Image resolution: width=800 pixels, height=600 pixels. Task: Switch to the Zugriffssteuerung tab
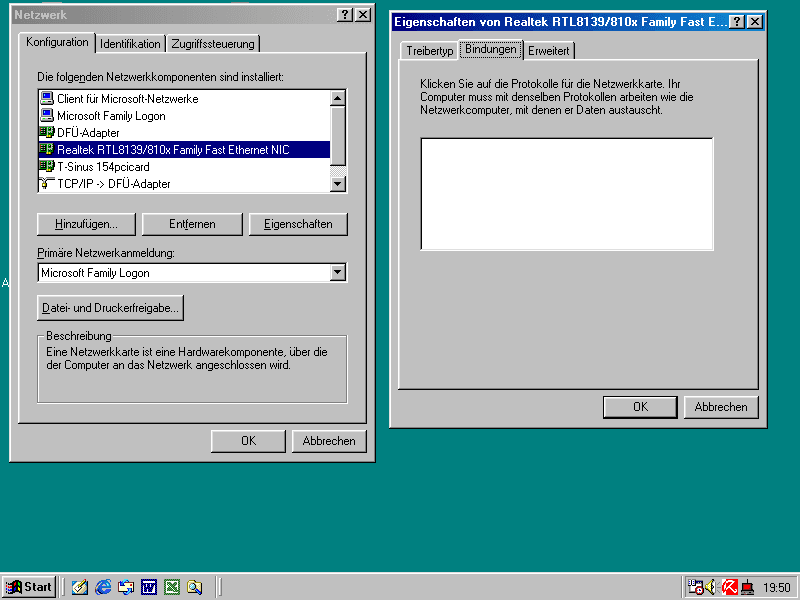point(213,44)
